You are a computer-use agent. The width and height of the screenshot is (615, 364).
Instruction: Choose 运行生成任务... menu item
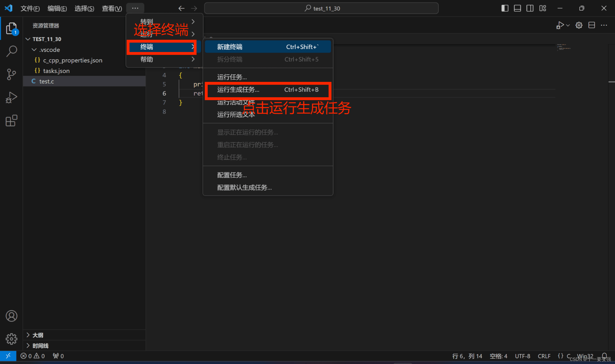(x=268, y=90)
